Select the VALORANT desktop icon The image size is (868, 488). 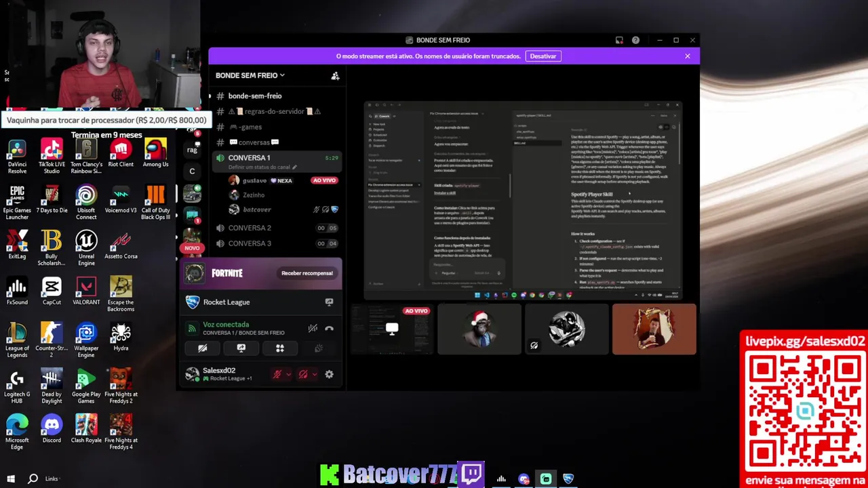[86, 291]
